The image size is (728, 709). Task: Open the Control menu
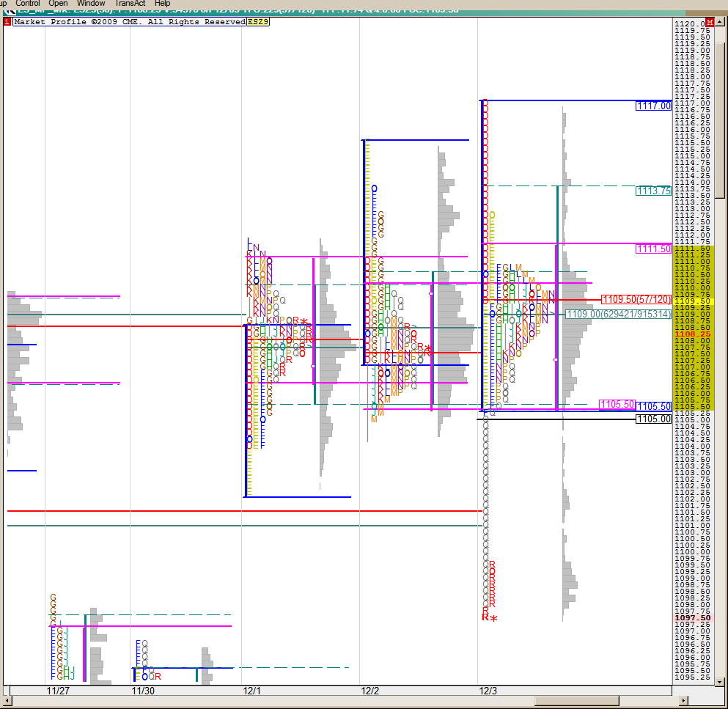pos(28,4)
